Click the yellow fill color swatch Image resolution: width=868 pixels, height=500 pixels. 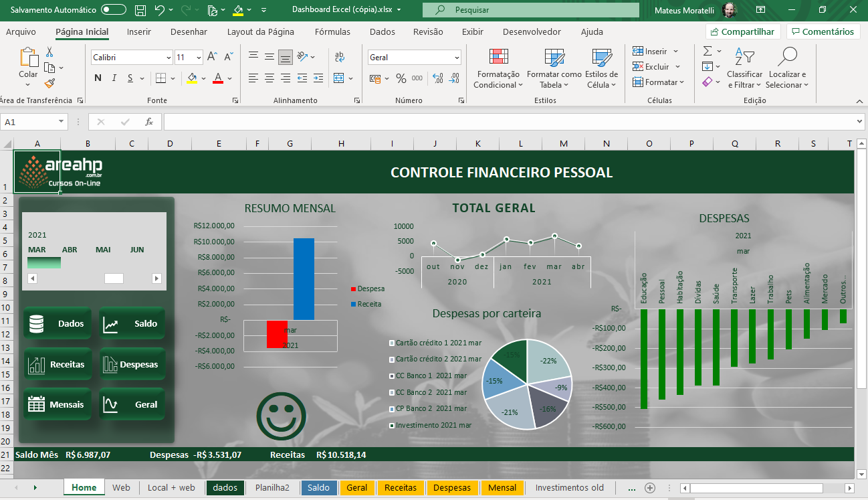(x=192, y=78)
